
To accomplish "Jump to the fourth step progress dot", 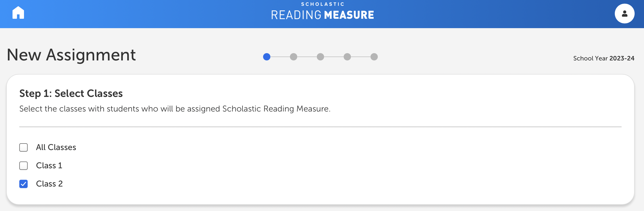I will 347,57.
